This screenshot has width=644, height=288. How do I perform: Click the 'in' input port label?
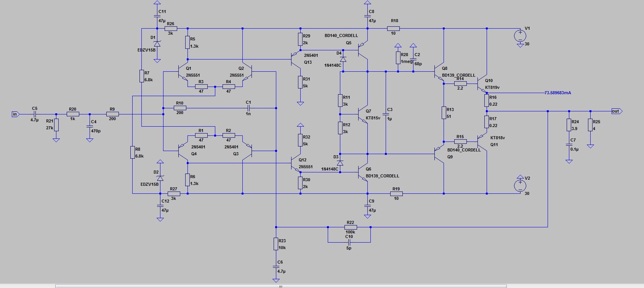point(15,114)
